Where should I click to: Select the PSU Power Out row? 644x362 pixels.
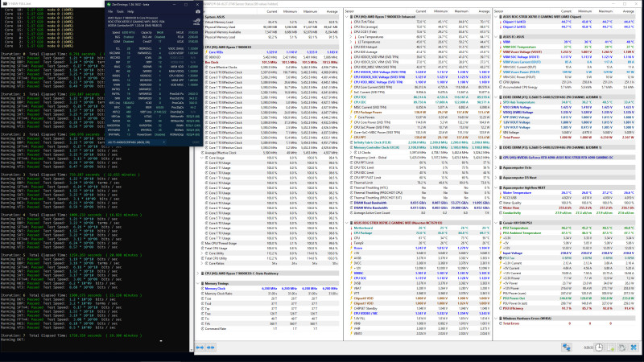[566, 298]
